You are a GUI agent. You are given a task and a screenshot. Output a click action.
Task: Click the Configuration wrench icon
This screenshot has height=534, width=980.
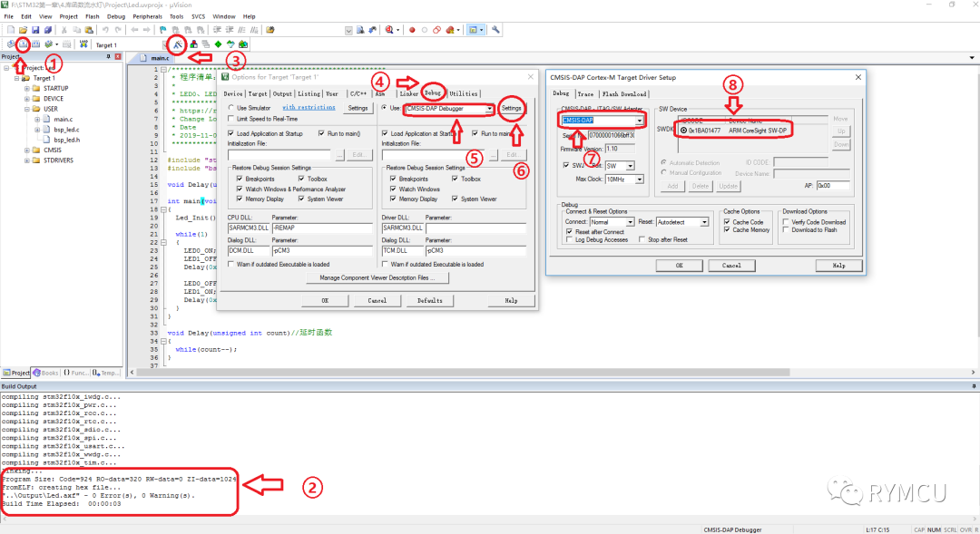coord(495,30)
